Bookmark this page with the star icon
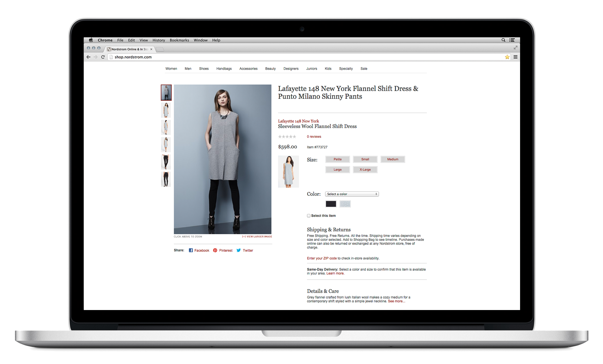Screen dimensions: 603x364 (507, 57)
